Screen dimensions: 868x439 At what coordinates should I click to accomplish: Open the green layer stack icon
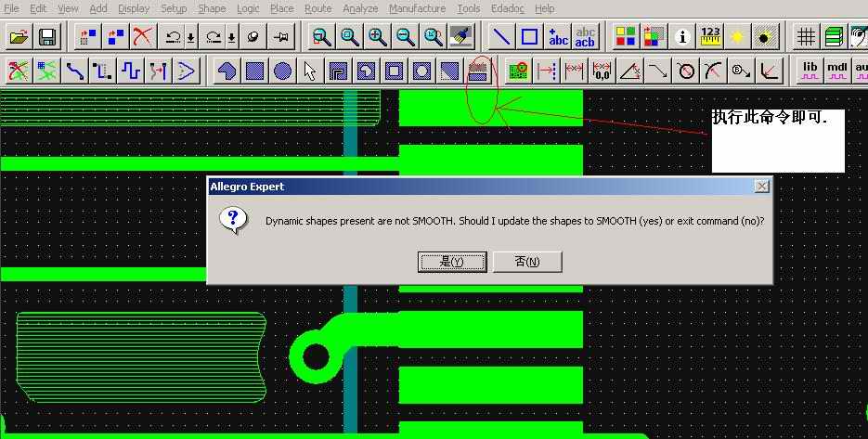point(834,37)
